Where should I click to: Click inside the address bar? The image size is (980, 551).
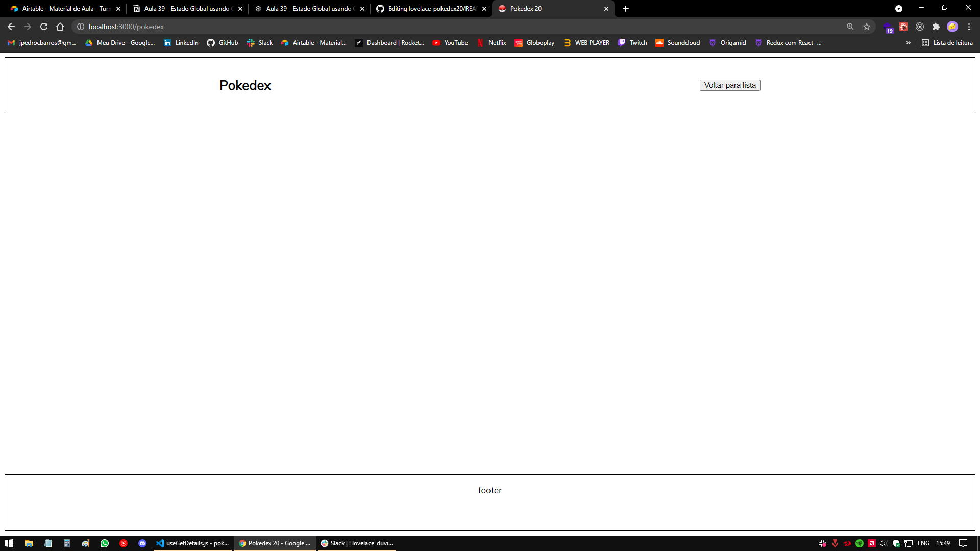pyautogui.click(x=306, y=27)
